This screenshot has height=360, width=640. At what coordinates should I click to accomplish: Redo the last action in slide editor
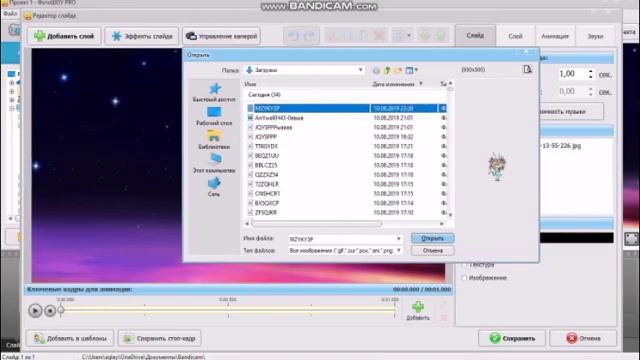pyautogui.click(x=310, y=36)
